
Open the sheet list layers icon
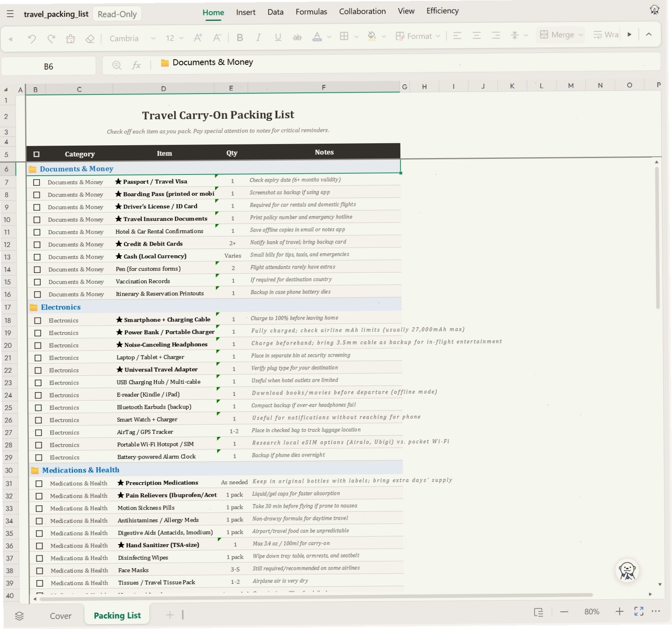pos(19,616)
